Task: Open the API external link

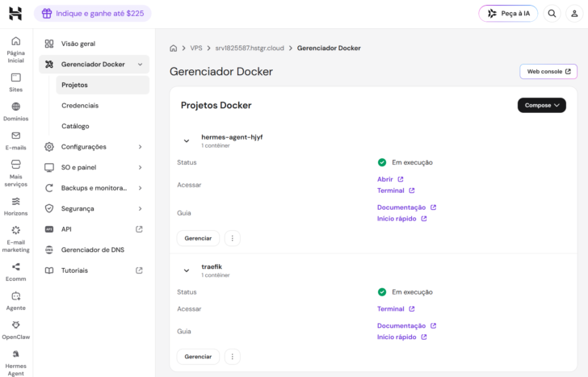Action: click(94, 229)
